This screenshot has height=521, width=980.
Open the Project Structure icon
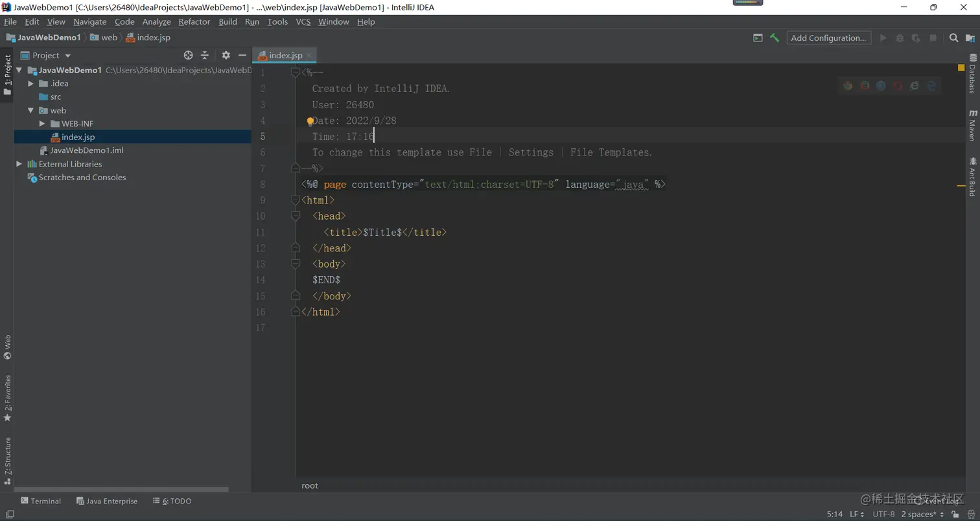tap(970, 38)
